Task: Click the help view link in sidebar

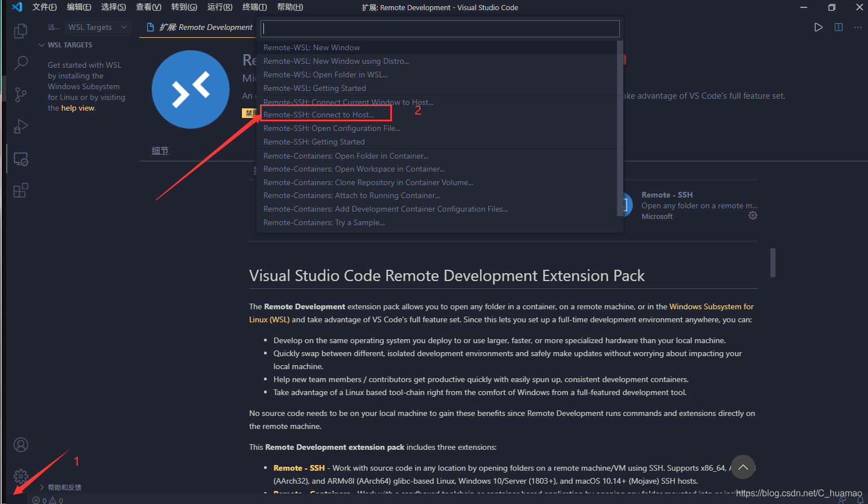Action: pyautogui.click(x=78, y=108)
